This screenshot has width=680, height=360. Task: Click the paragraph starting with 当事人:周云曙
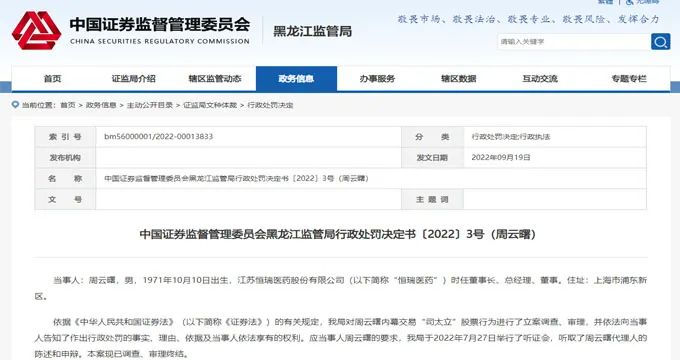click(340, 288)
